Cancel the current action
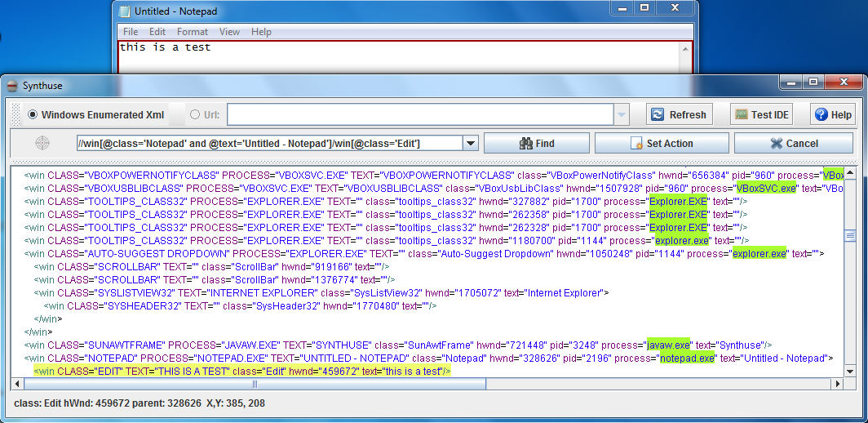 click(794, 143)
